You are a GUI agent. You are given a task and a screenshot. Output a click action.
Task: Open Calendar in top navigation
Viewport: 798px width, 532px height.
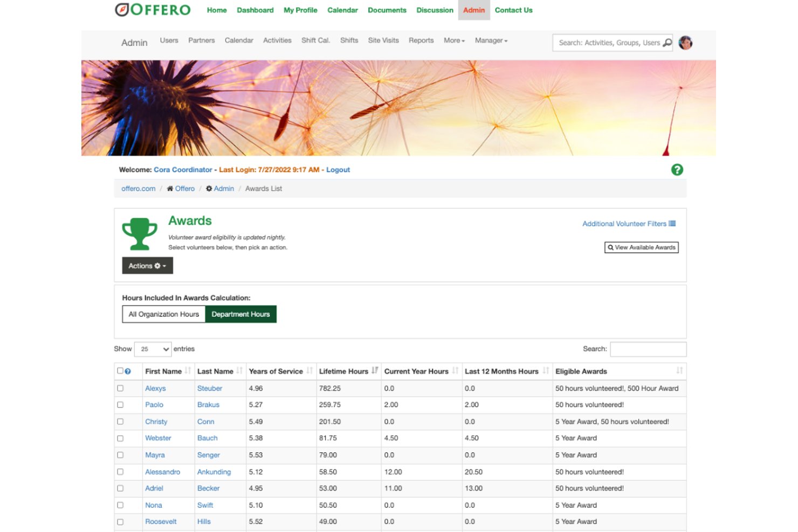[x=342, y=10]
